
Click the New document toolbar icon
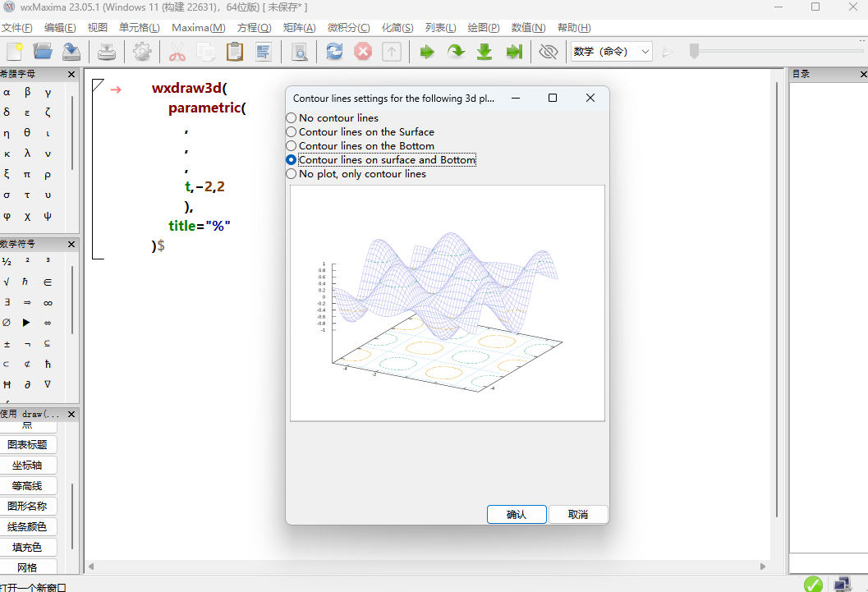tap(14, 52)
